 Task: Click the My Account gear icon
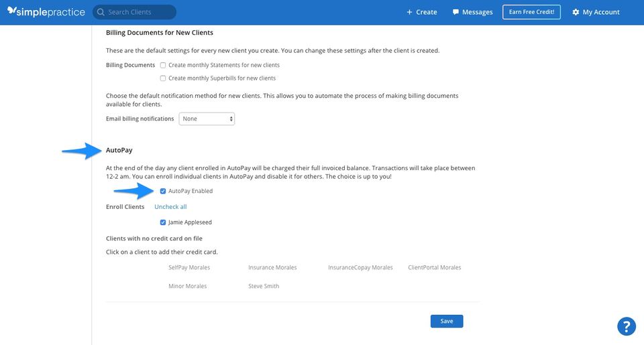tap(576, 12)
